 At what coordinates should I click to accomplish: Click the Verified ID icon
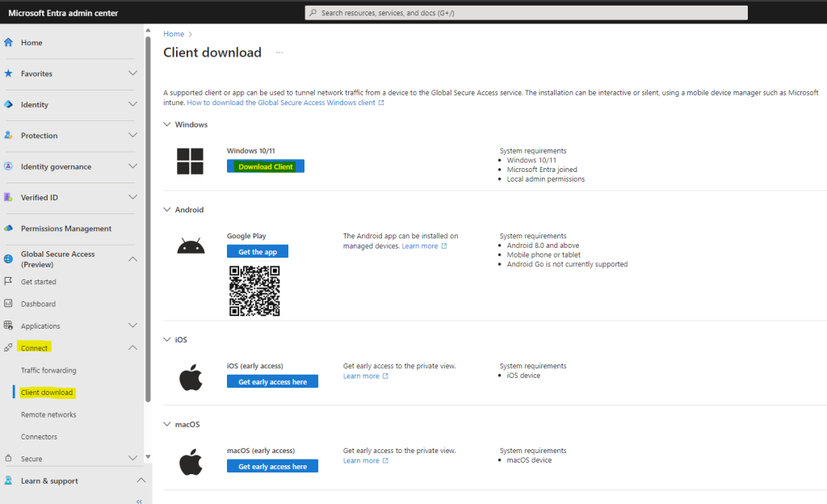coord(8,197)
